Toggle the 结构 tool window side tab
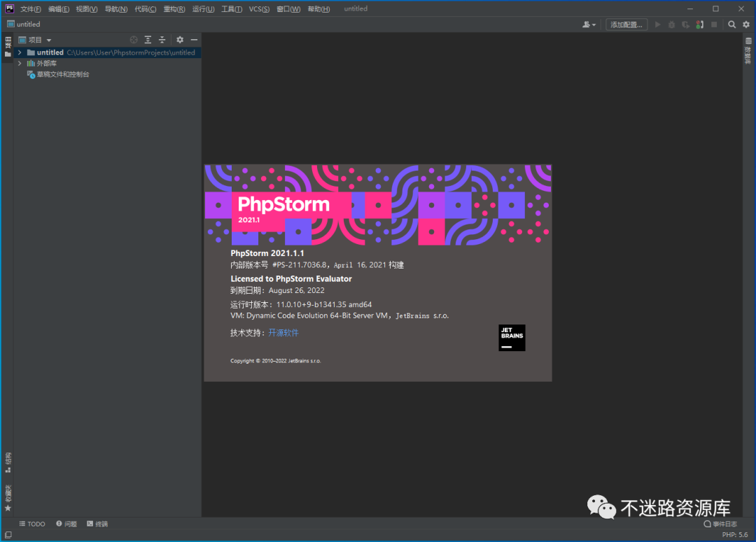 [x=8, y=462]
